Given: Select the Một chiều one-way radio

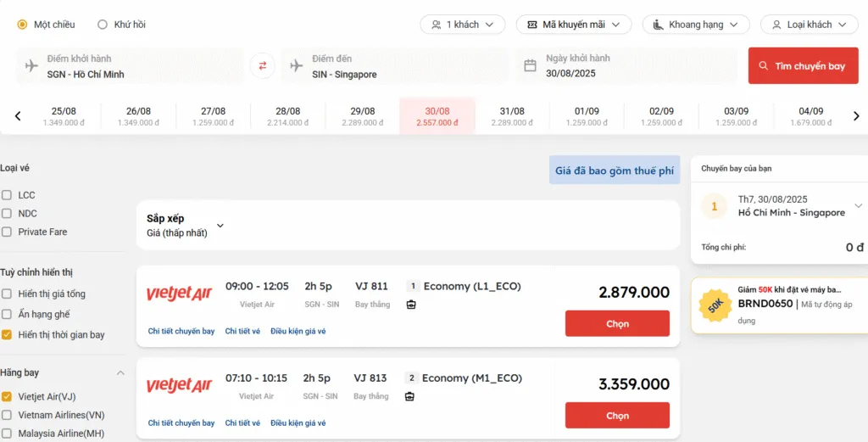Looking at the screenshot, I should point(22,25).
